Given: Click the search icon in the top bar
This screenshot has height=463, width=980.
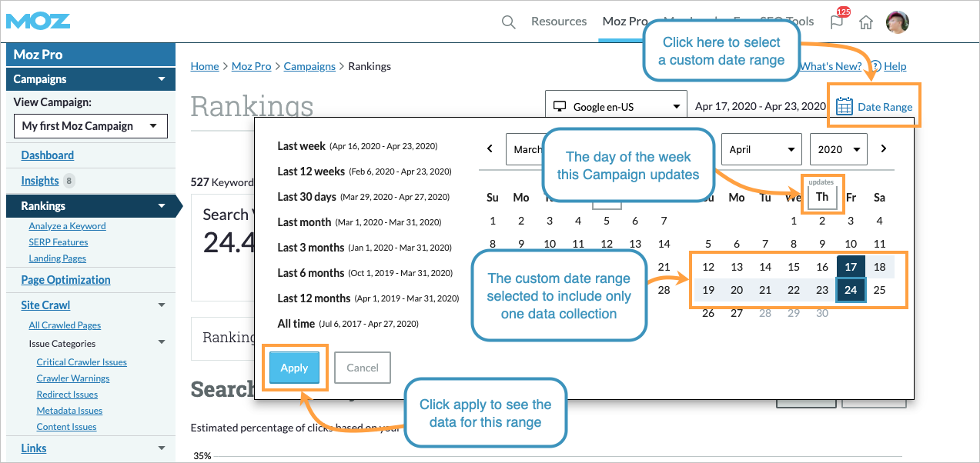Looking at the screenshot, I should point(508,22).
